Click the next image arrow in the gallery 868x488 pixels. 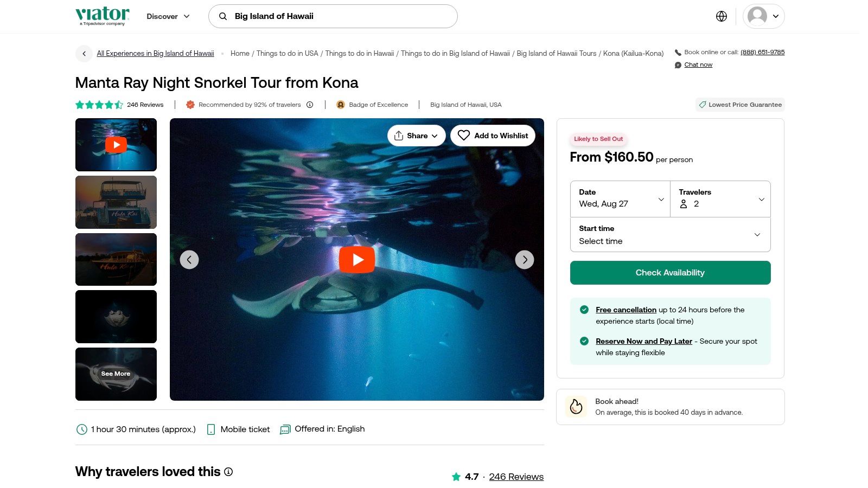(525, 260)
